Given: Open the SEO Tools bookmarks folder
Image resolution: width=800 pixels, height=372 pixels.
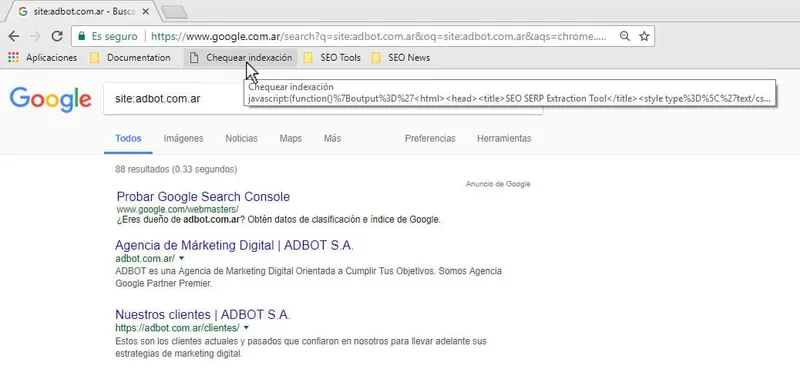Looking at the screenshot, I should point(332,58).
